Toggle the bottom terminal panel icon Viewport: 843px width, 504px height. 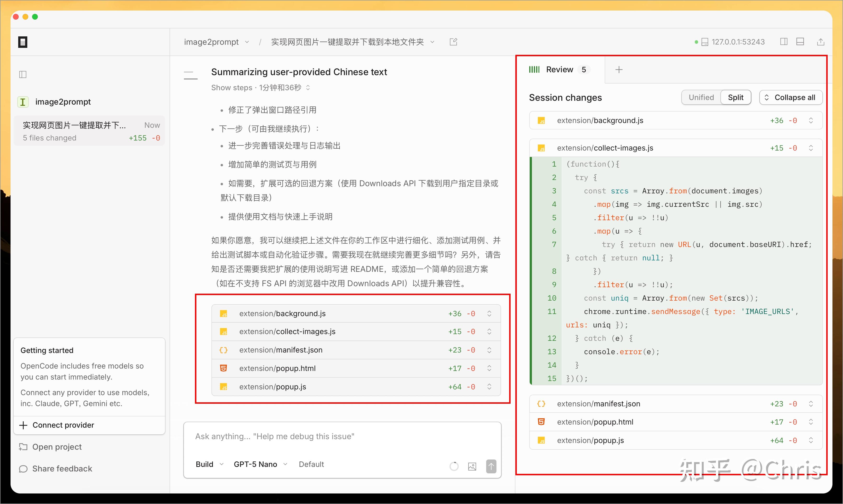[x=800, y=42]
